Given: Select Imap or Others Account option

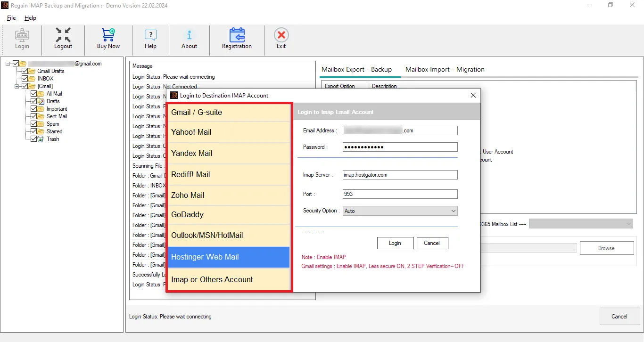Looking at the screenshot, I should click(x=229, y=279).
